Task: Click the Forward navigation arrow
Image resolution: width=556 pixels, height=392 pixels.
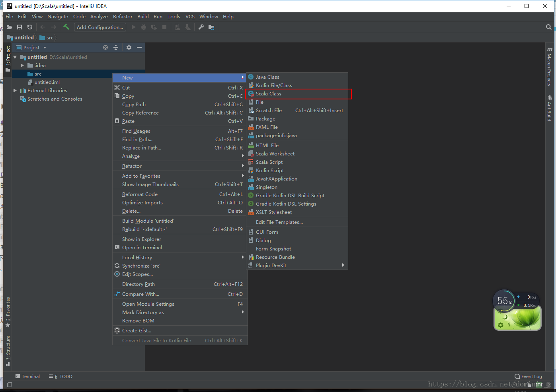Action: [x=53, y=27]
